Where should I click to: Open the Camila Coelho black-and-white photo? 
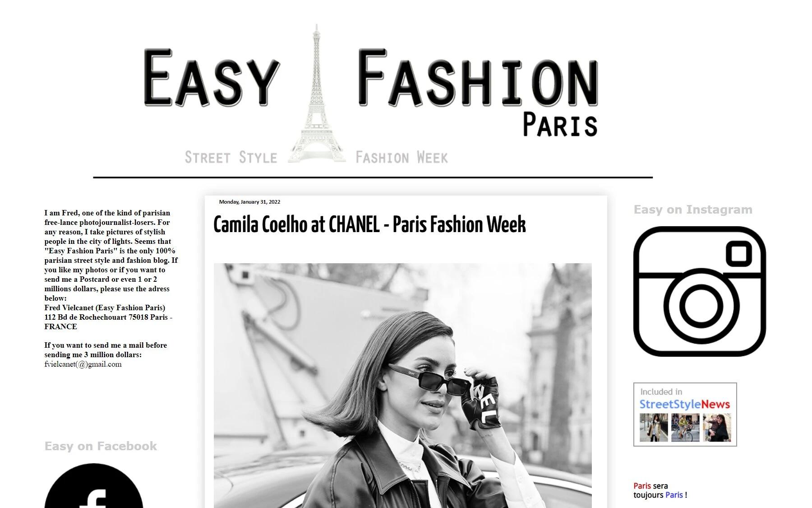point(402,386)
